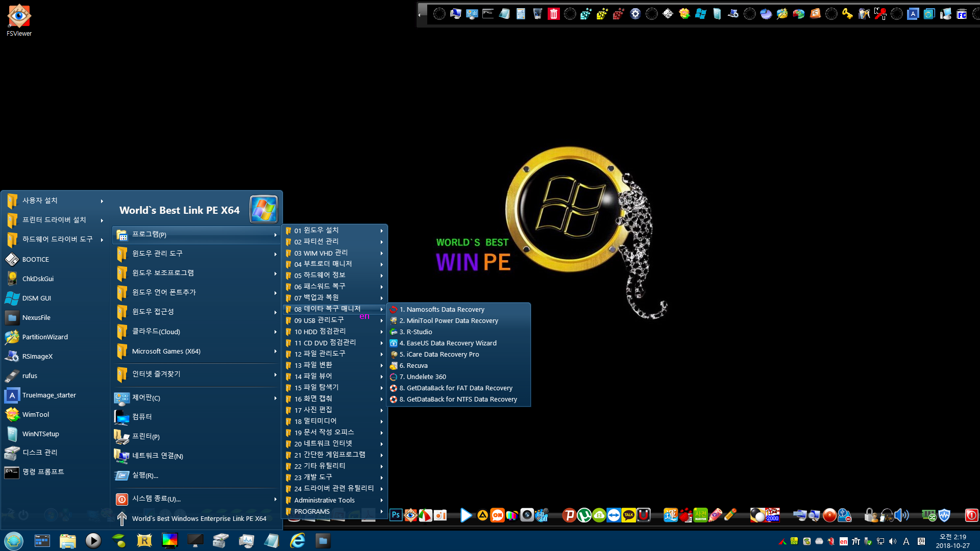This screenshot has width=980, height=551.
Task: Click the taskbar clock showing 오전 2:19
Action: coord(952,541)
